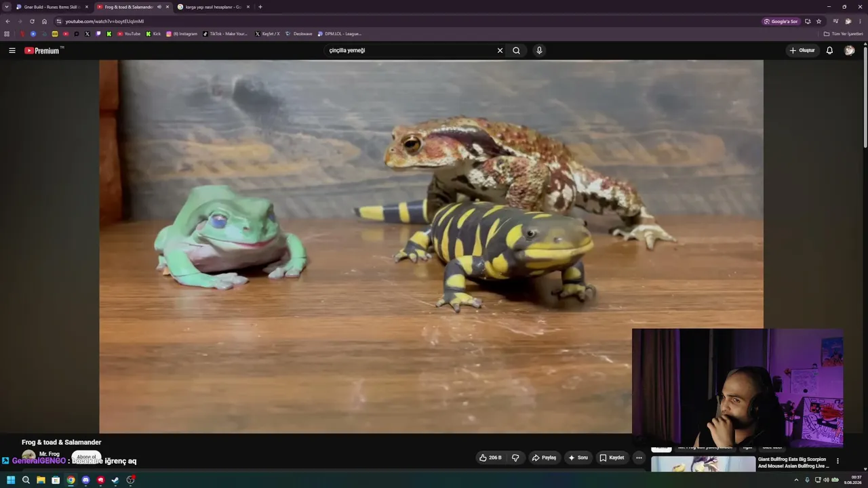Submit search with the magnifier button
The height and width of the screenshot is (488, 868).
tap(517, 50)
